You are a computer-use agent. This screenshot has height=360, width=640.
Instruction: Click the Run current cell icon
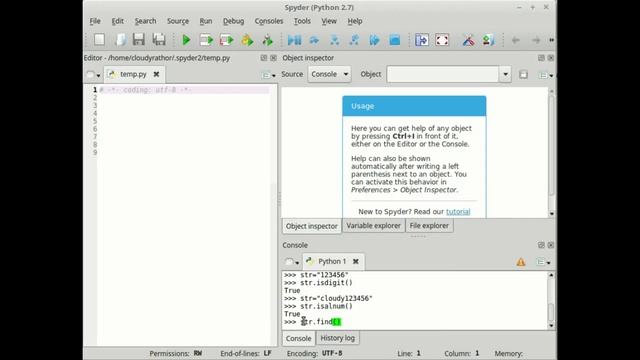[207, 40]
